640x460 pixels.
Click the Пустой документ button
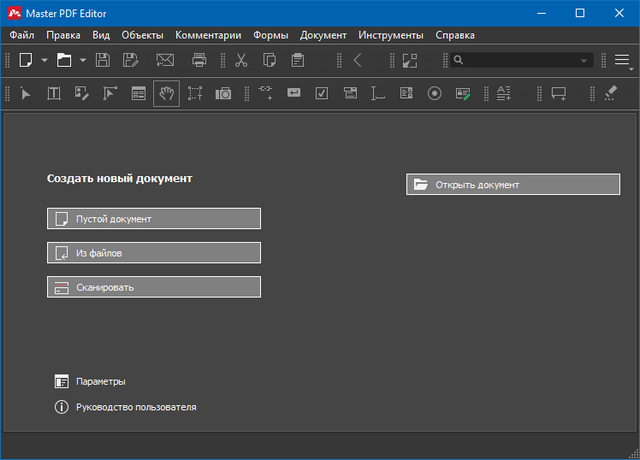153,218
